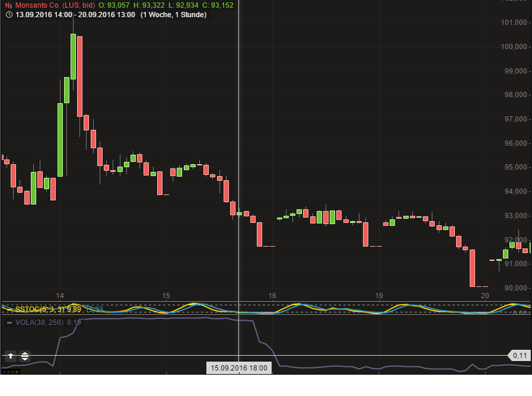Viewport: 532px width, 396px height.
Task: Open the (1 Woche, 1 Stunde) interval label
Action: click(174, 15)
